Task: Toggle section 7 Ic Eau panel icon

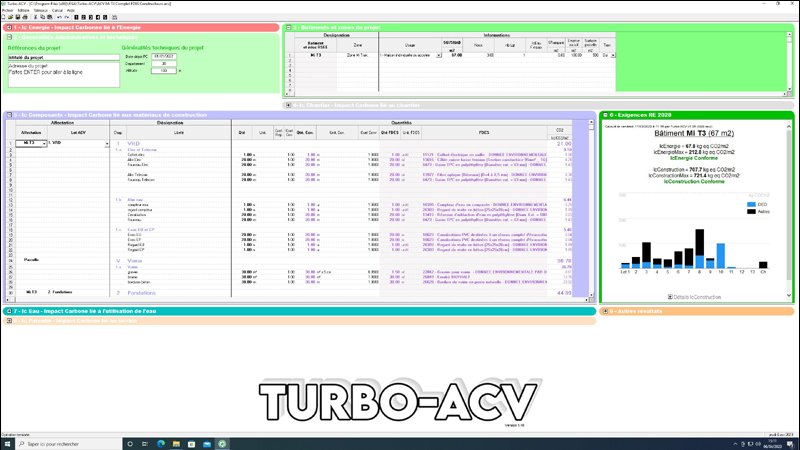Action: point(6,312)
